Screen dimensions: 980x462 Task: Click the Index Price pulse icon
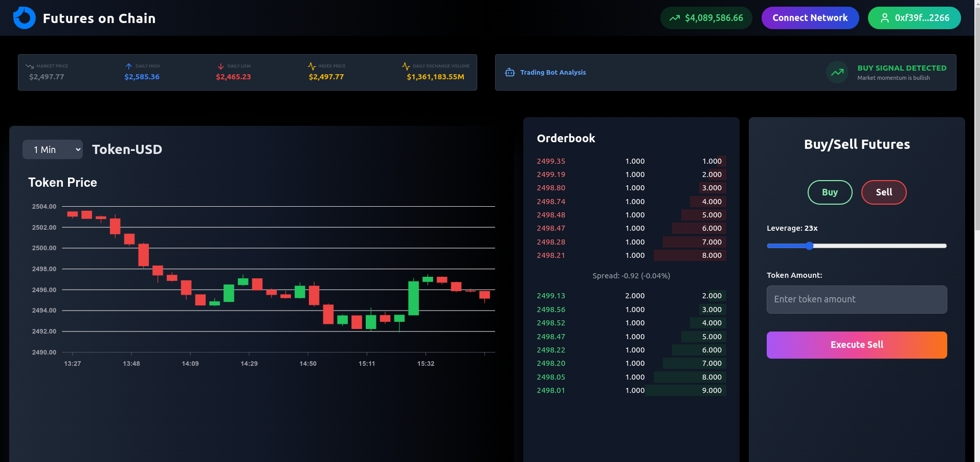311,66
